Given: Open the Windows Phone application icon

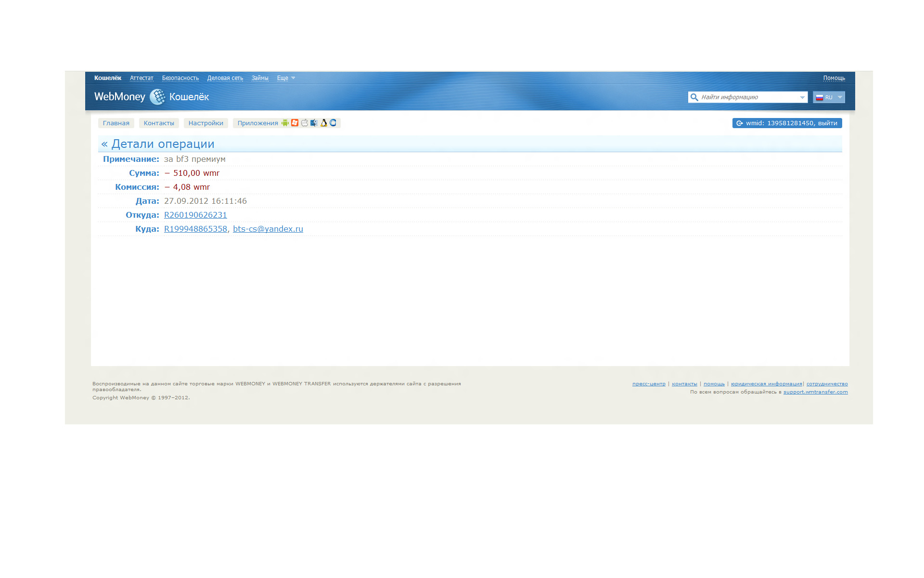Looking at the screenshot, I should click(295, 123).
